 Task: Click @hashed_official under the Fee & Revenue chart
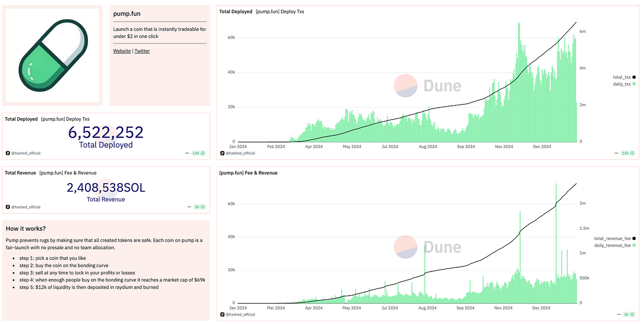pyautogui.click(x=241, y=314)
